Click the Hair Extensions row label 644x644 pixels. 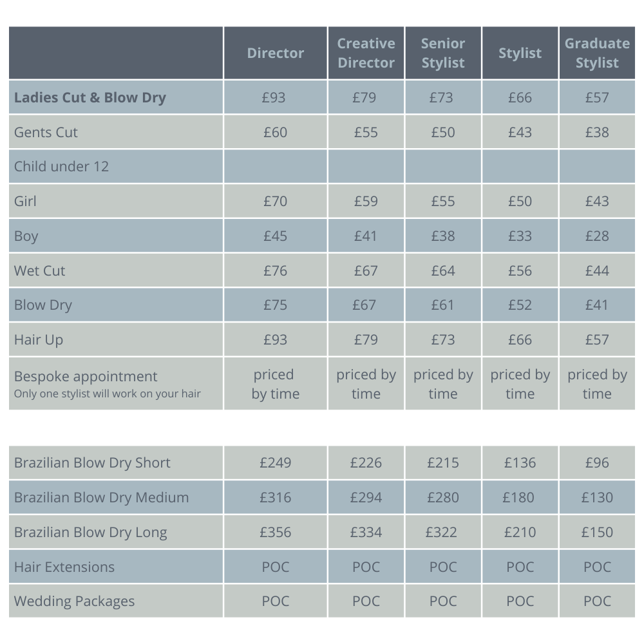pyautogui.click(x=64, y=567)
